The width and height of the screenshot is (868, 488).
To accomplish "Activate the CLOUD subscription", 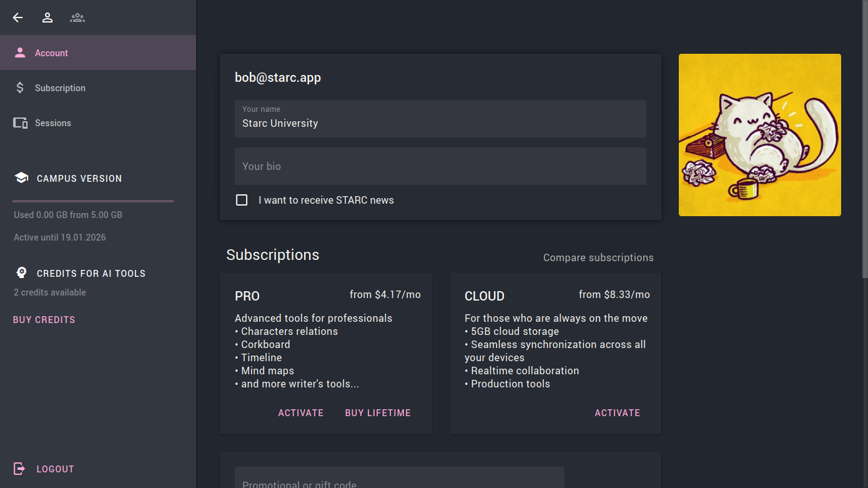I will click(x=617, y=412).
